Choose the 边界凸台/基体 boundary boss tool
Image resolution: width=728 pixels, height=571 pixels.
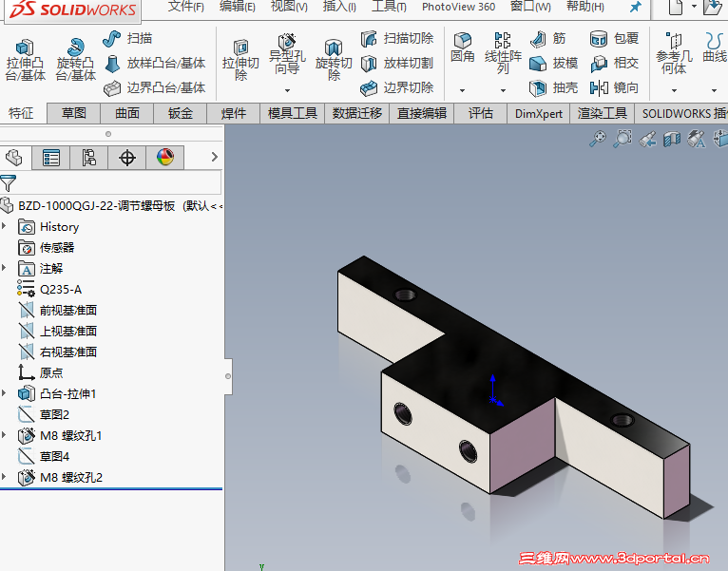pyautogui.click(x=155, y=87)
